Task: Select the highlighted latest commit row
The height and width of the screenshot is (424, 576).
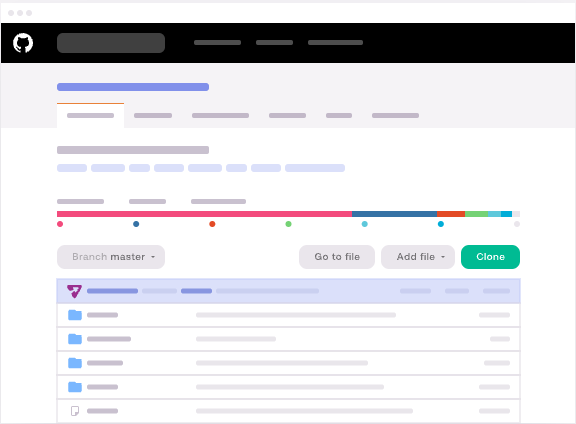Action: (288, 291)
